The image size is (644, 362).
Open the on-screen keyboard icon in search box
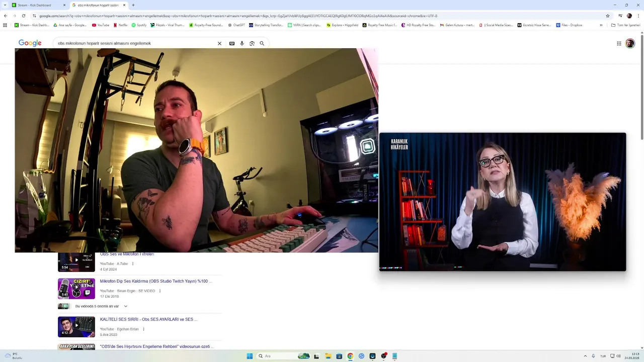232,43
